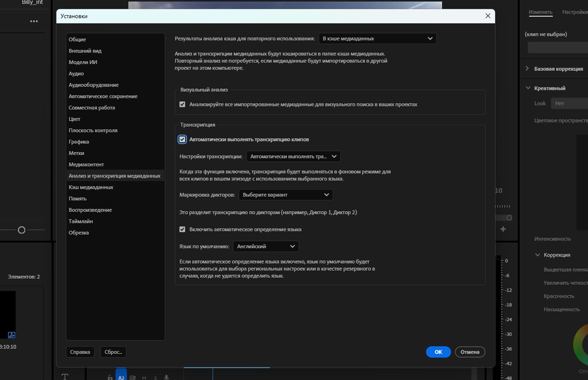Select Кэш медиаданных in the sidebar
Screen dimensions: 588x380
[x=91, y=187]
